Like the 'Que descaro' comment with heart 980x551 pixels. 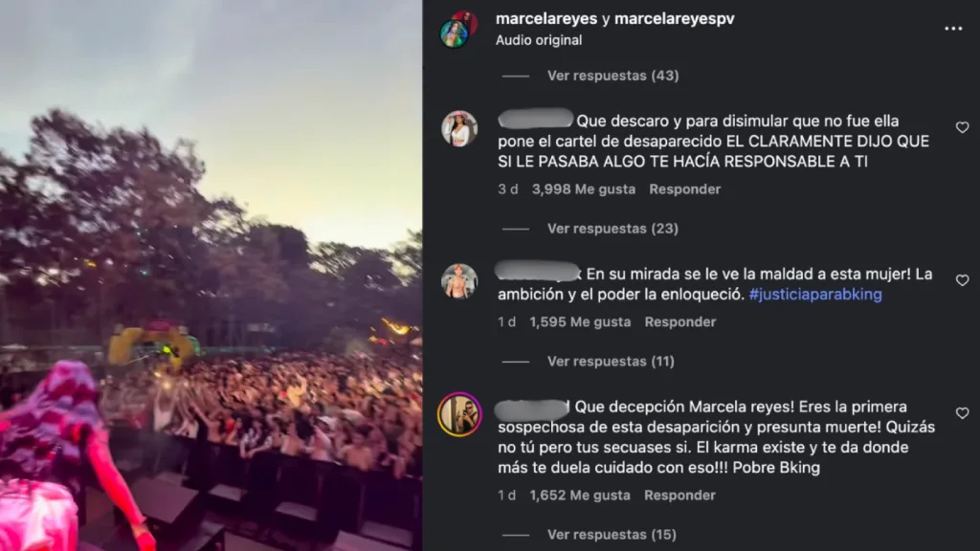coord(963,127)
